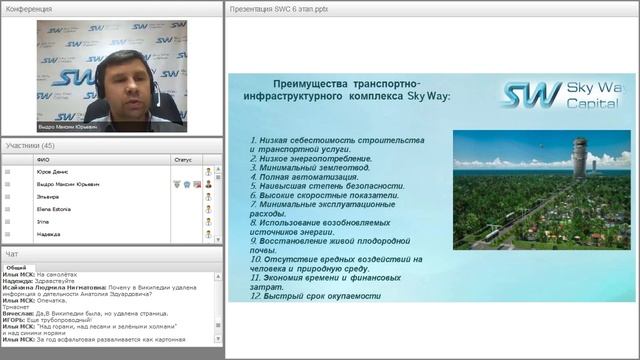The image size is (640, 360).
Task: Click Вячеслав's chat message about deleted page
Action: click(x=85, y=313)
